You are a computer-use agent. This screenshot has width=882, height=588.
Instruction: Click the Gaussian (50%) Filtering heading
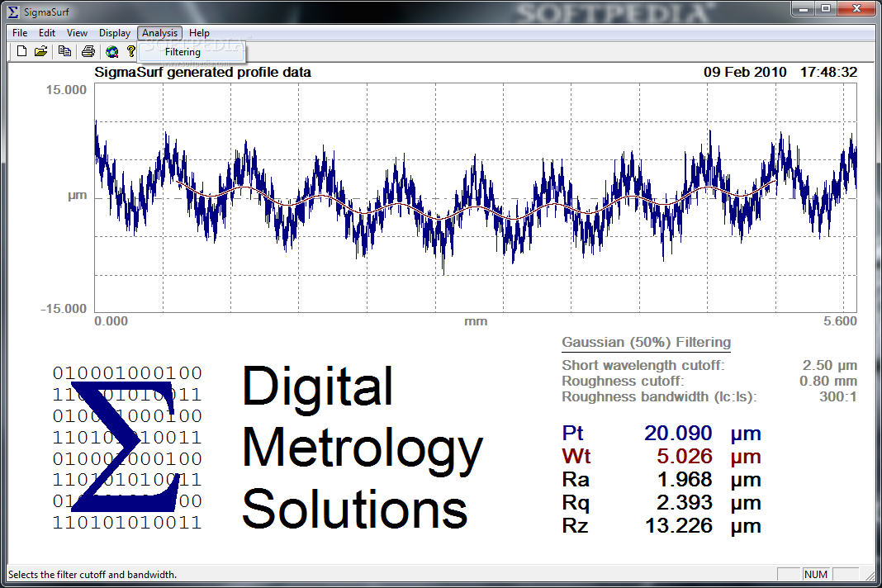tap(647, 342)
